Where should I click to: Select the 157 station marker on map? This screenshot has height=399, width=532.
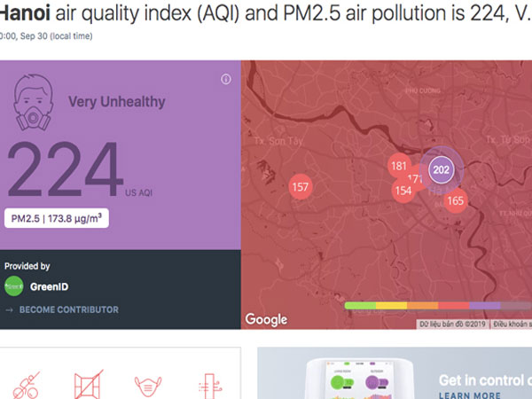(301, 186)
